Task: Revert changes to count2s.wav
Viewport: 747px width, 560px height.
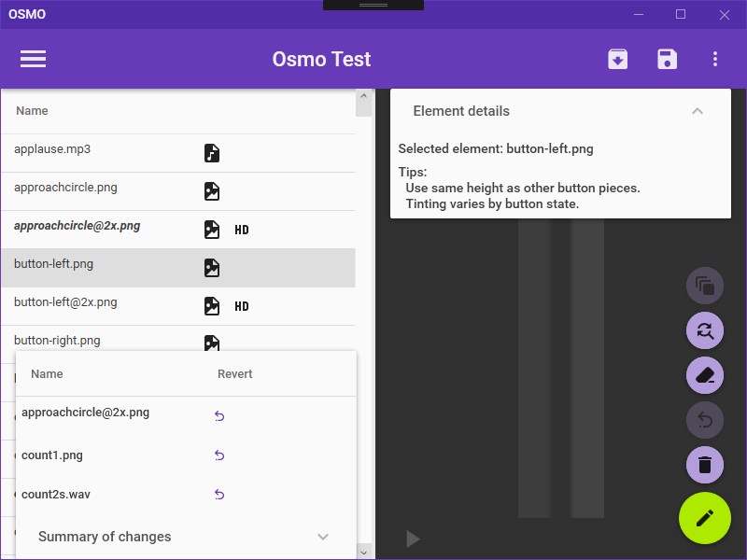Action: coord(219,495)
